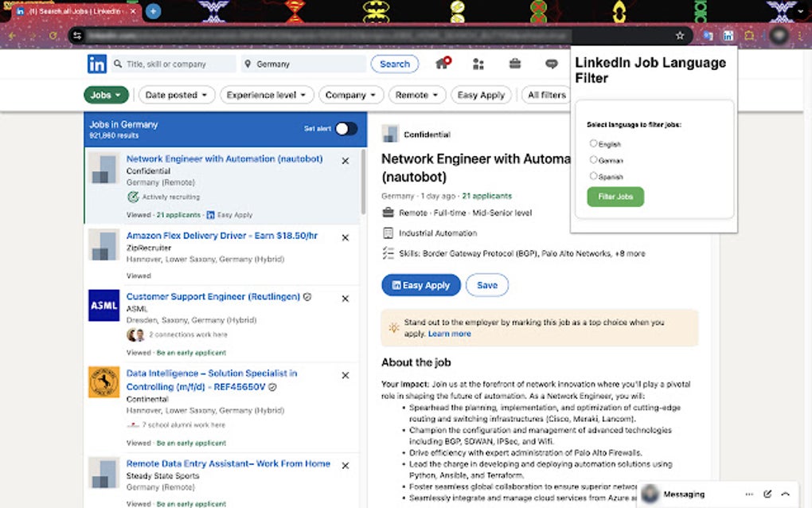The image size is (812, 508).
Task: Open the Remote filter dropdown
Action: coord(416,94)
